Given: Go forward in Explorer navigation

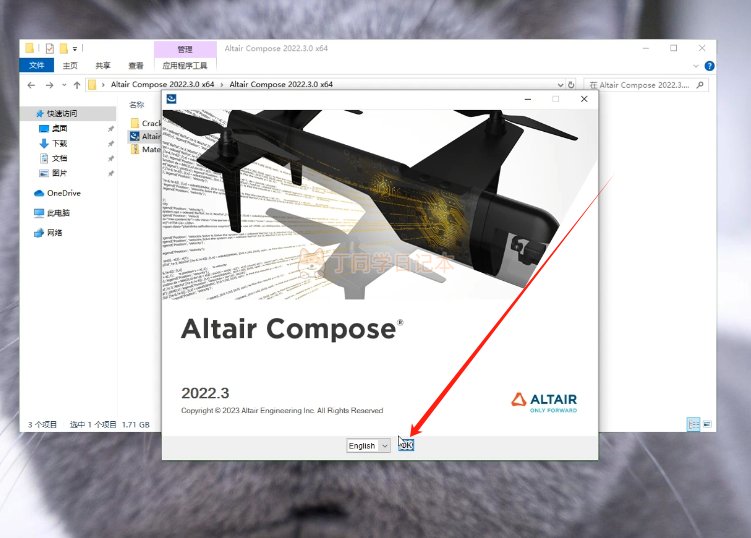Looking at the screenshot, I should pos(49,85).
